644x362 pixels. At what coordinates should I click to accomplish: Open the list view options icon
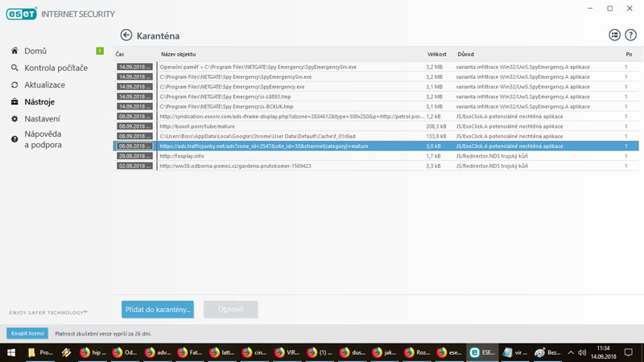tap(614, 35)
